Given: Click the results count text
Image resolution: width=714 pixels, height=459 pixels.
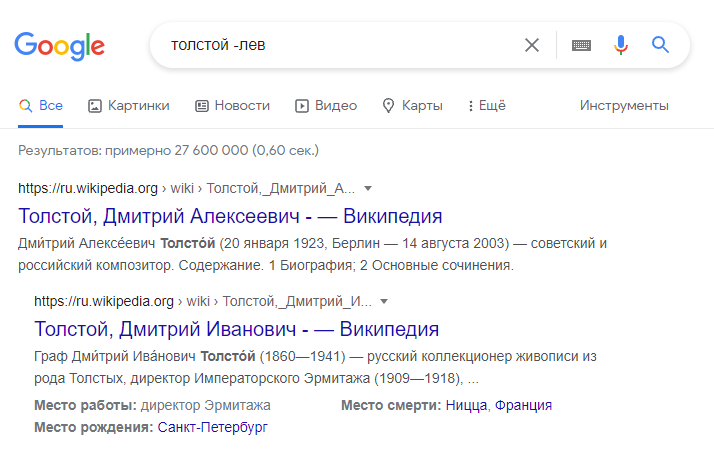Looking at the screenshot, I should (168, 150).
